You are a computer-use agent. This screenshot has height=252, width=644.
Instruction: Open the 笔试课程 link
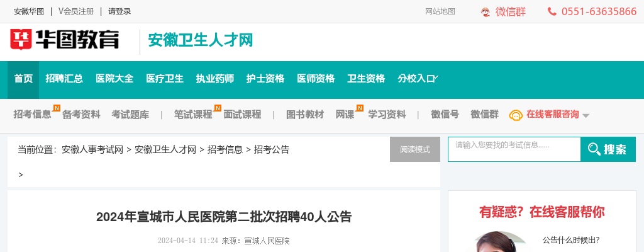[193, 115]
